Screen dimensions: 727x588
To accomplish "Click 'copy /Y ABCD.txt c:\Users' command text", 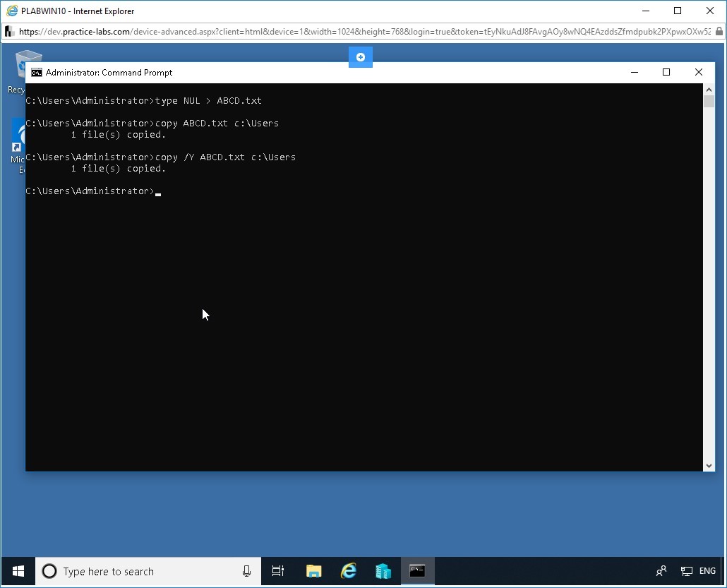I will 225,157.
